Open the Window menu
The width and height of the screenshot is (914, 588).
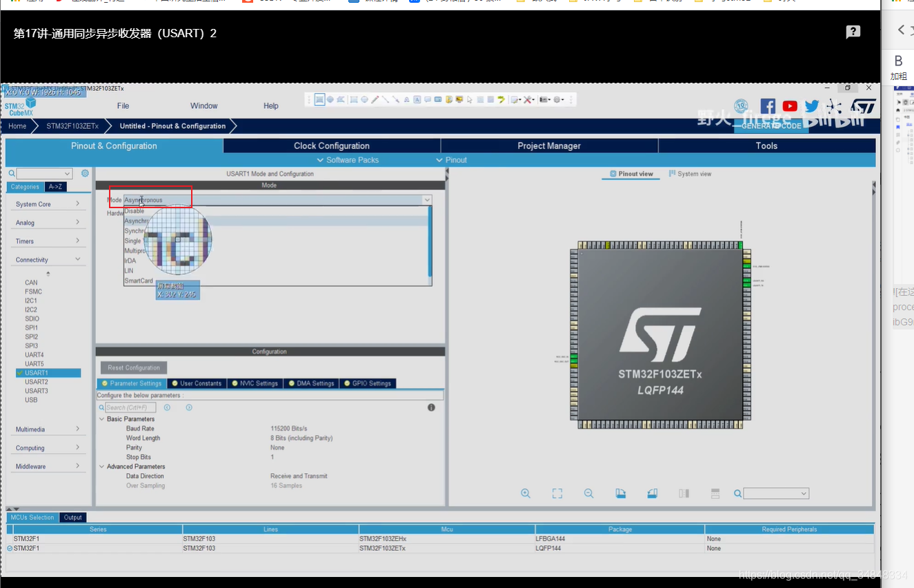click(x=203, y=106)
